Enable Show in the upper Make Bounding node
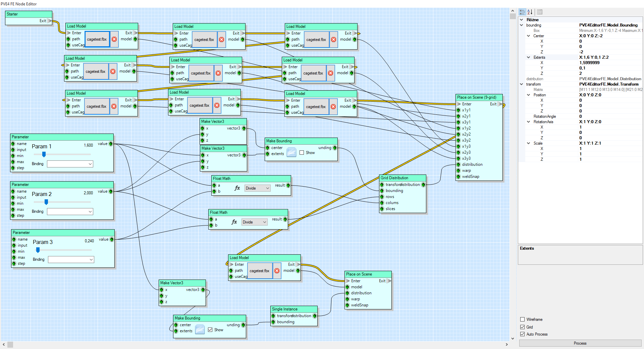 [x=302, y=152]
